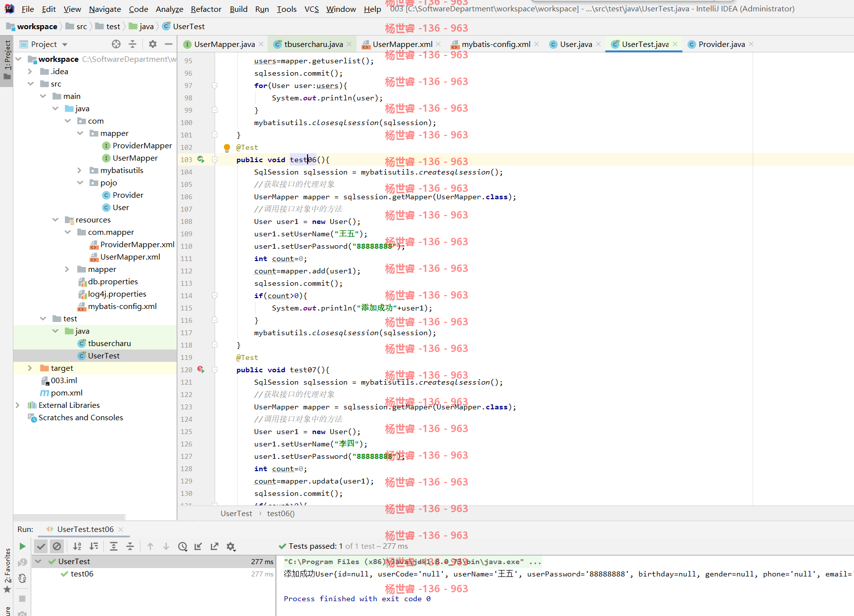Open the 2: Favorites tool window button
The width and height of the screenshot is (854, 616).
pyautogui.click(x=7, y=570)
